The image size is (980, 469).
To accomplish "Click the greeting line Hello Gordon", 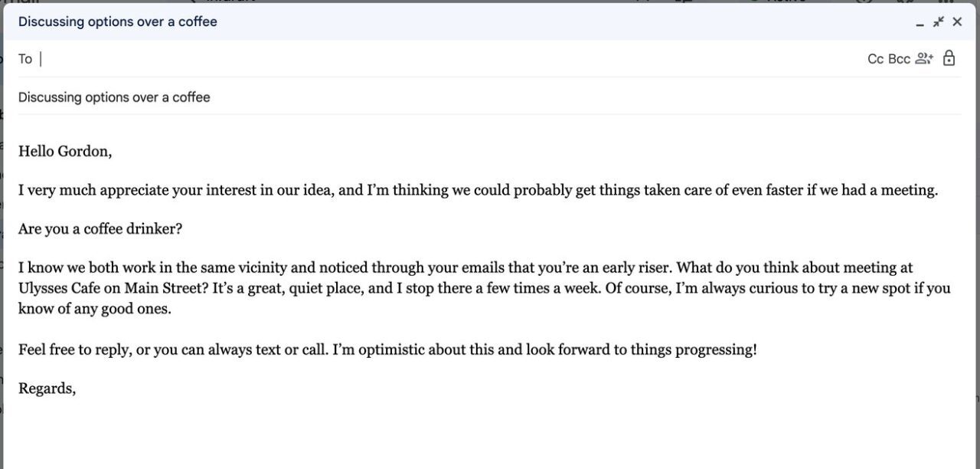I will (65, 151).
